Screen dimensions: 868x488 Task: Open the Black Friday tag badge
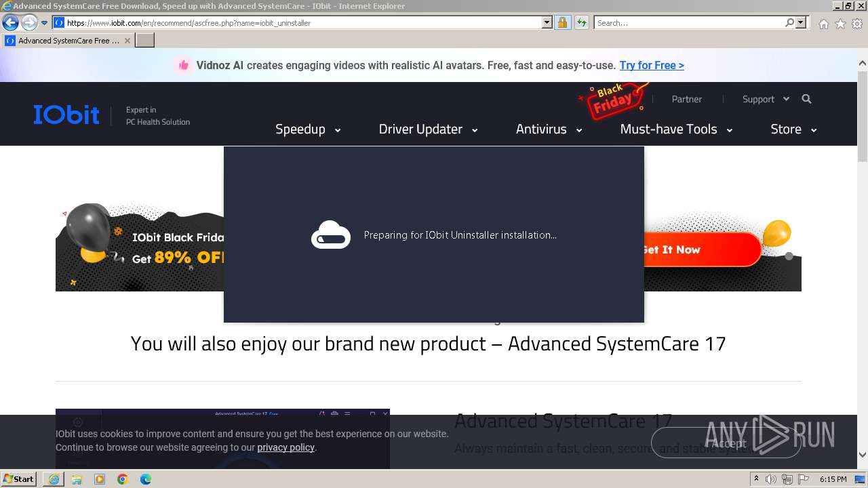[614, 100]
